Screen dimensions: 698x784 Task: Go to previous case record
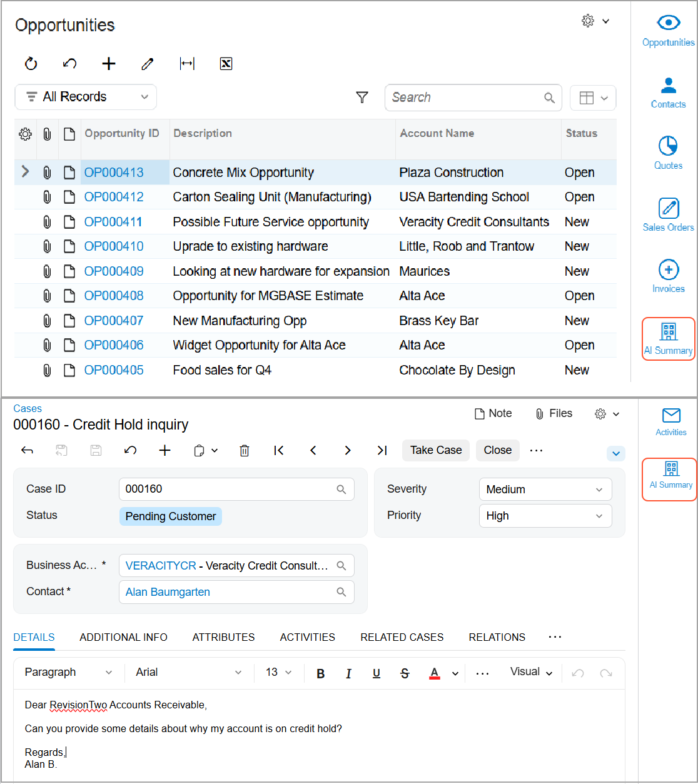(313, 450)
